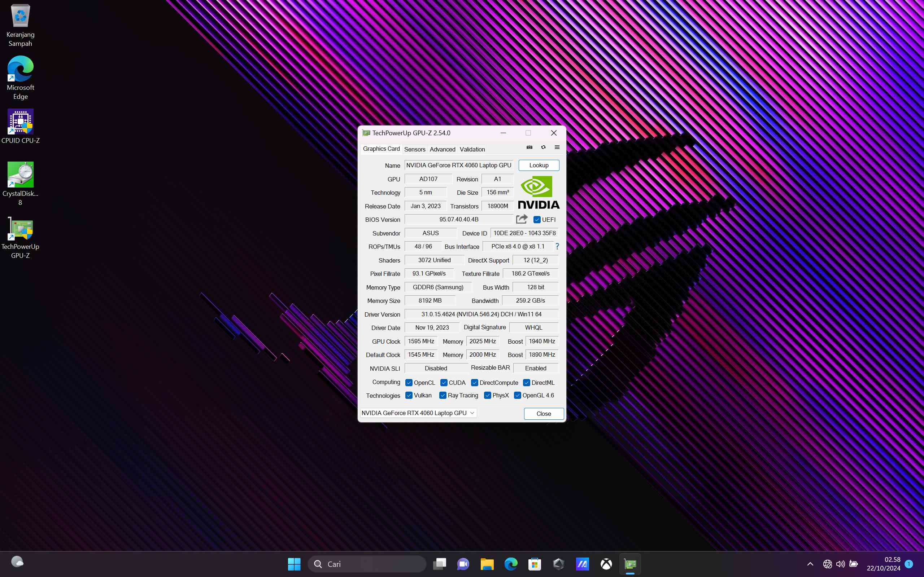
Task: Click the Bus Interface question mark
Action: coord(557,247)
